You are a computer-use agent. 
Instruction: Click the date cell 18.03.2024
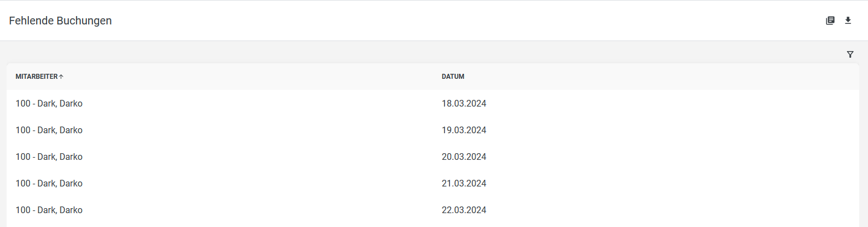(464, 103)
